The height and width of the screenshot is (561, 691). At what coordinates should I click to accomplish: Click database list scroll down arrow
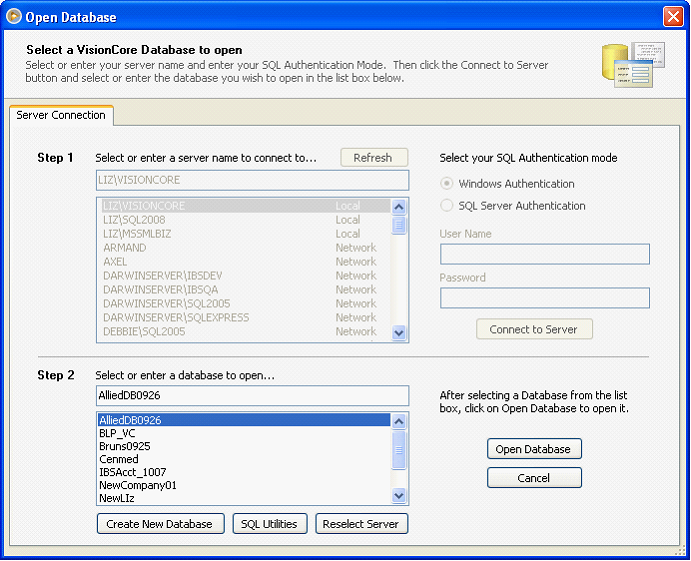tap(399, 496)
